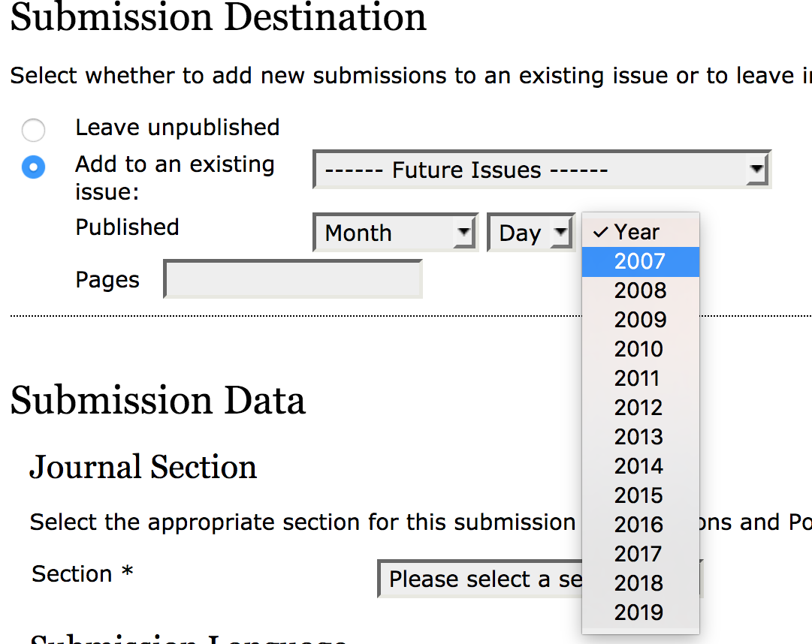
Task: Pick year 2015 option
Action: point(640,495)
